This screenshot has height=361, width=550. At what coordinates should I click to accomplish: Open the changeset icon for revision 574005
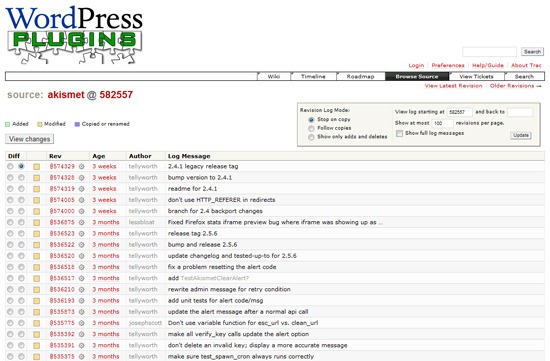pos(81,200)
